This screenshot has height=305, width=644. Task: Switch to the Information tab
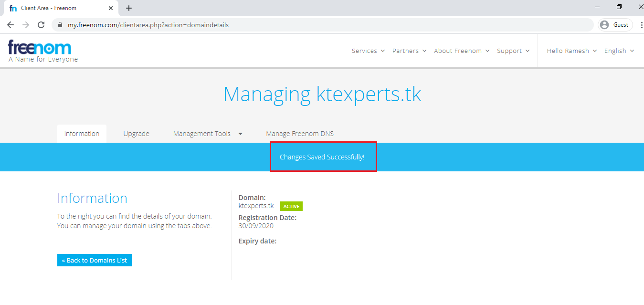tap(82, 134)
